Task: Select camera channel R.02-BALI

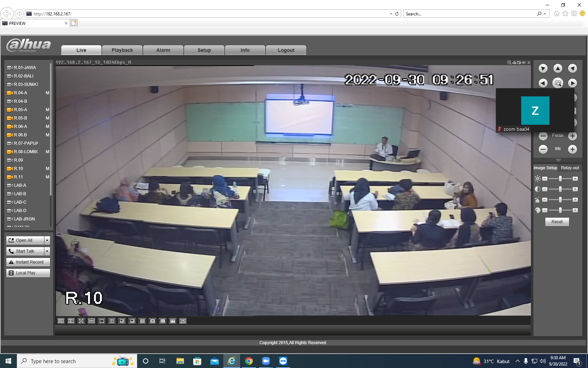Action: 24,76
